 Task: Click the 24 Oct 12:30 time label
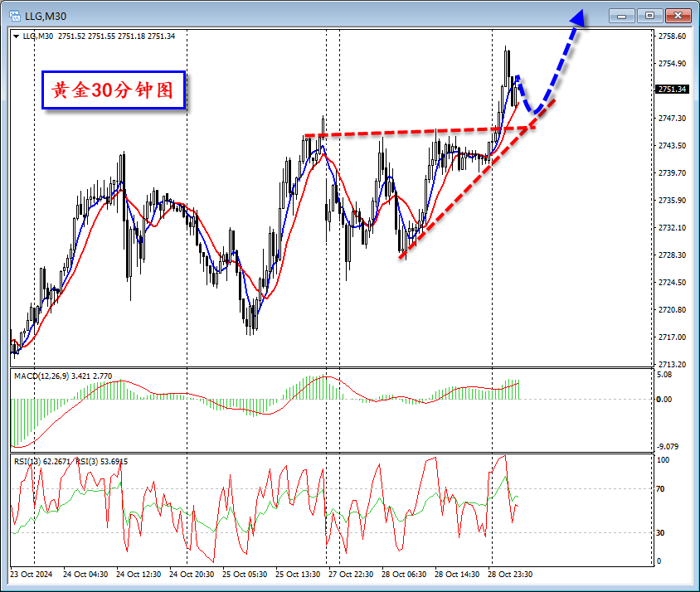[x=139, y=574]
